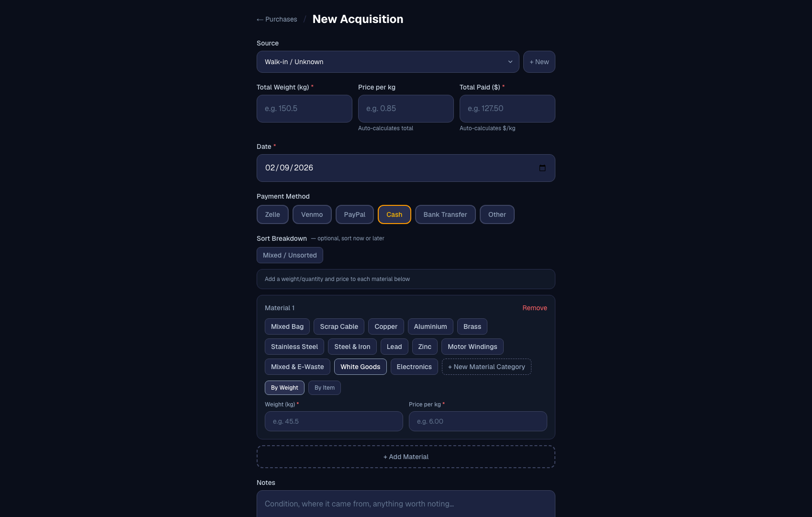The image size is (812, 517).
Task: Pick Motor Windings material category
Action: [x=473, y=347]
